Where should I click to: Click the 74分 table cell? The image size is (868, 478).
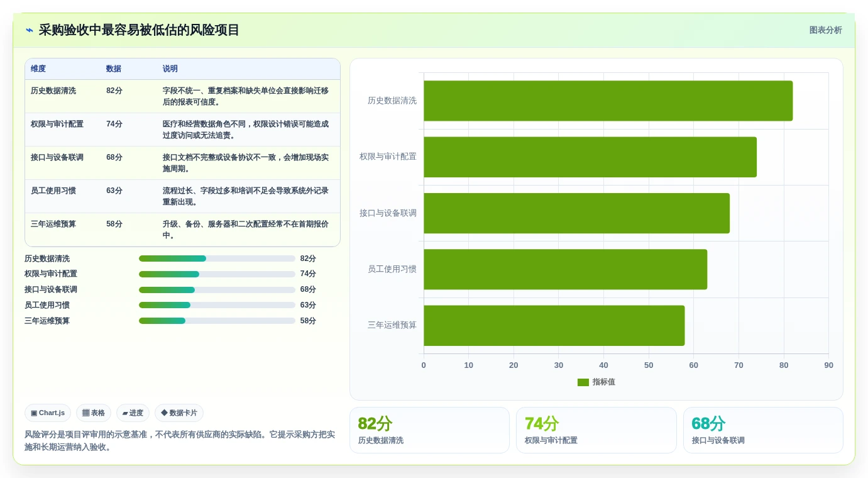tap(114, 124)
